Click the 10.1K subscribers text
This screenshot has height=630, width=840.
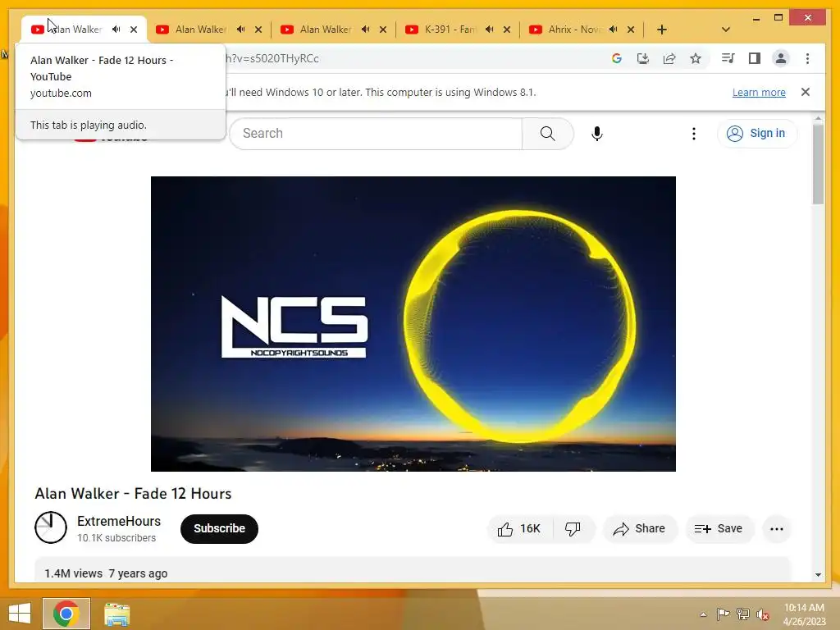point(116,538)
